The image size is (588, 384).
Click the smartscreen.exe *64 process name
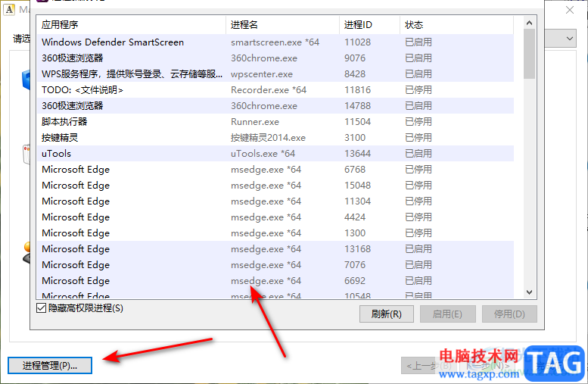coord(275,42)
